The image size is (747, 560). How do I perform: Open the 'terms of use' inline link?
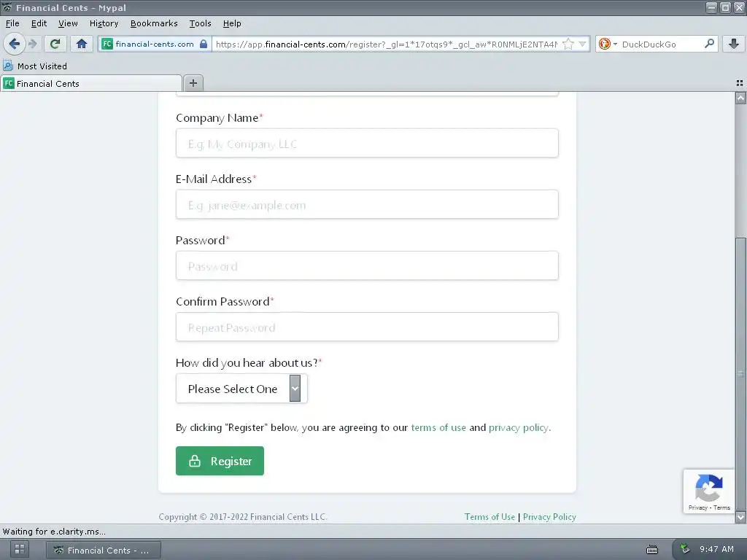[x=438, y=427]
